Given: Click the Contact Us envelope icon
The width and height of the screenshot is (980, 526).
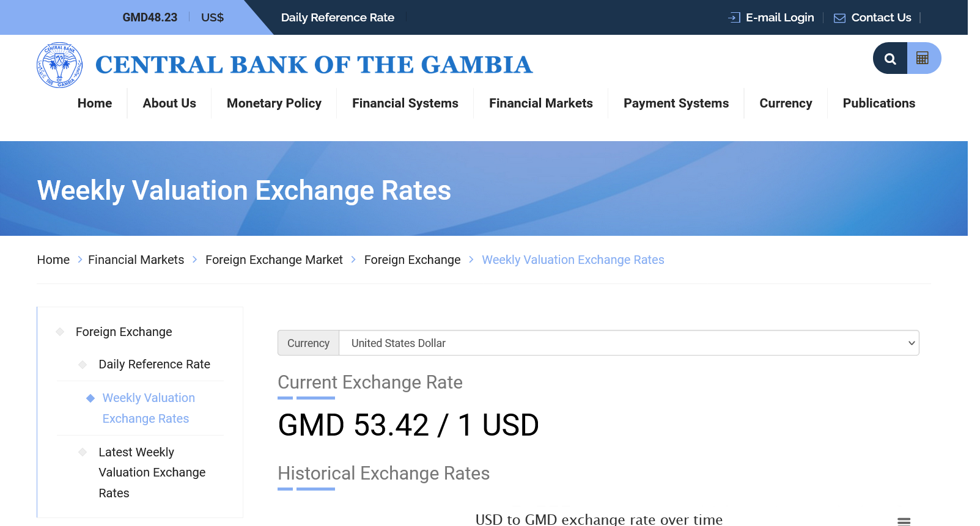Looking at the screenshot, I should [x=839, y=18].
